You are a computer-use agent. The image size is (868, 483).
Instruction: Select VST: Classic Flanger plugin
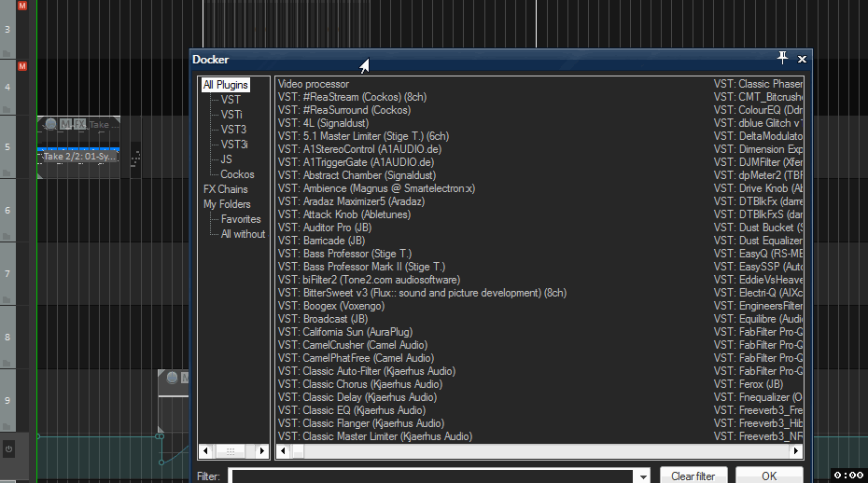point(361,423)
